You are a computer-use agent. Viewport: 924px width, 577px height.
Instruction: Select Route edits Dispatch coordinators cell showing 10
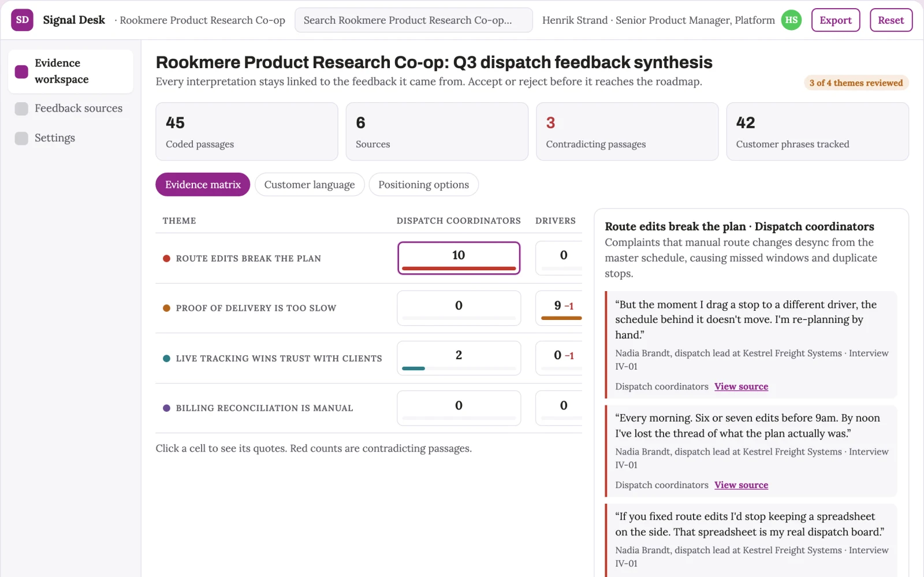(459, 258)
